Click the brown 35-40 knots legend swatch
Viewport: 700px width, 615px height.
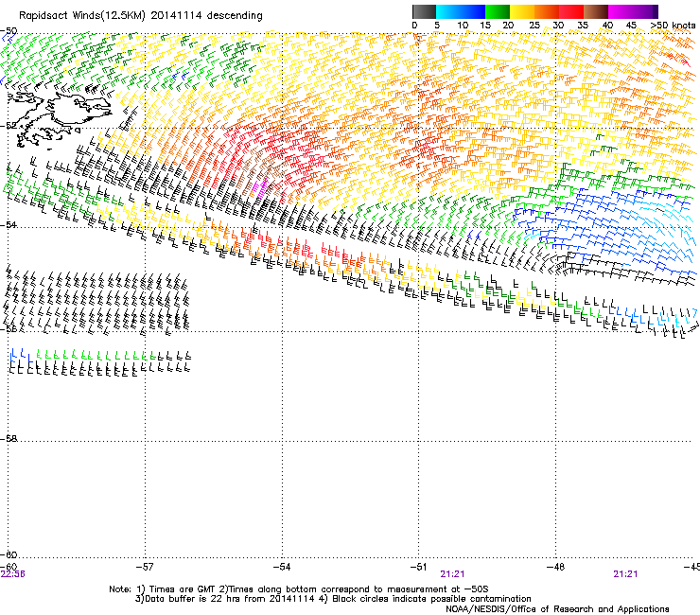[x=596, y=11]
